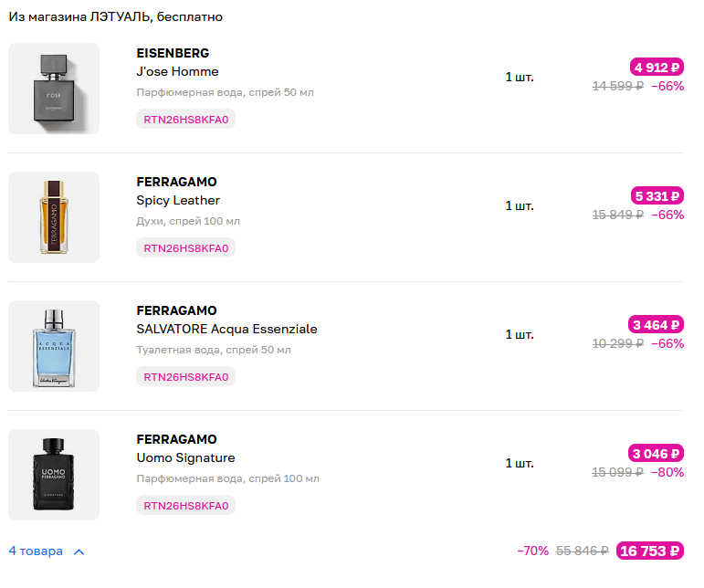Click the 3 046 ₽ price badge

pos(657,453)
